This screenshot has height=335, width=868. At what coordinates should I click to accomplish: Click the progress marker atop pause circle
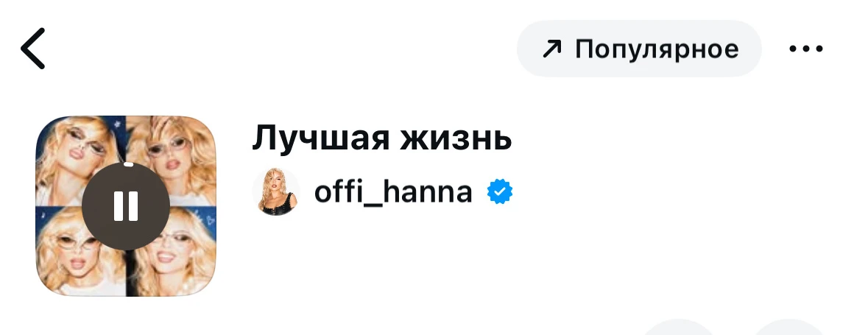click(x=127, y=165)
